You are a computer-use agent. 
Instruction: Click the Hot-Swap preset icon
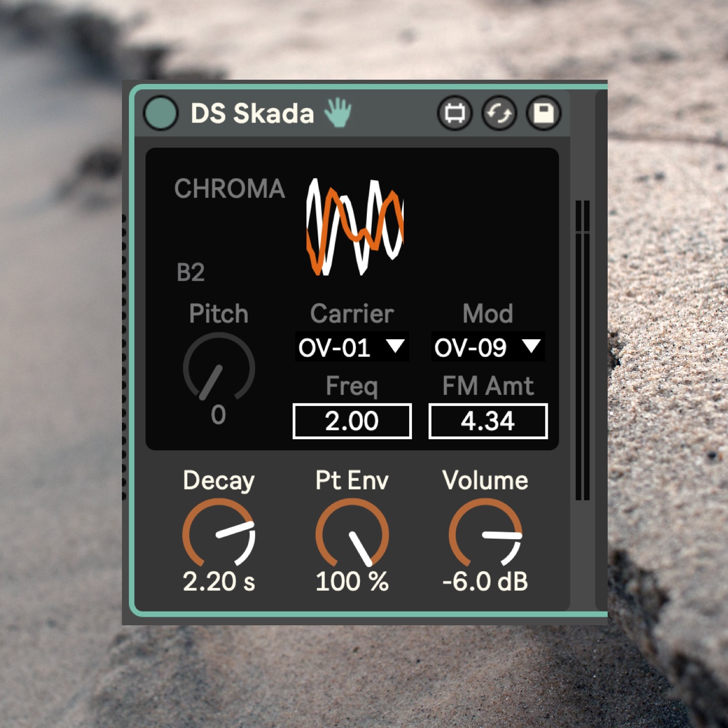tap(499, 113)
